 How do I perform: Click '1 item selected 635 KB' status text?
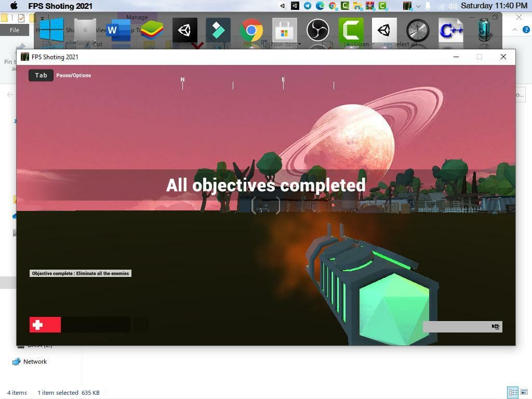tap(69, 393)
